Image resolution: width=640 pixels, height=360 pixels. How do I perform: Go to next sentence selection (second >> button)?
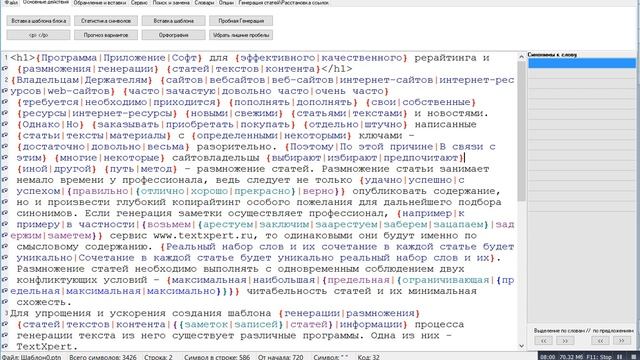point(621,340)
